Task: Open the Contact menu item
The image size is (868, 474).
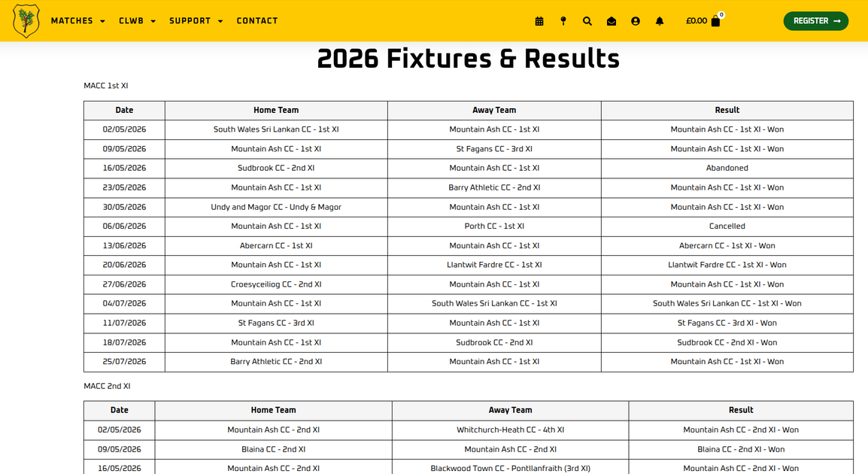Action: click(257, 21)
